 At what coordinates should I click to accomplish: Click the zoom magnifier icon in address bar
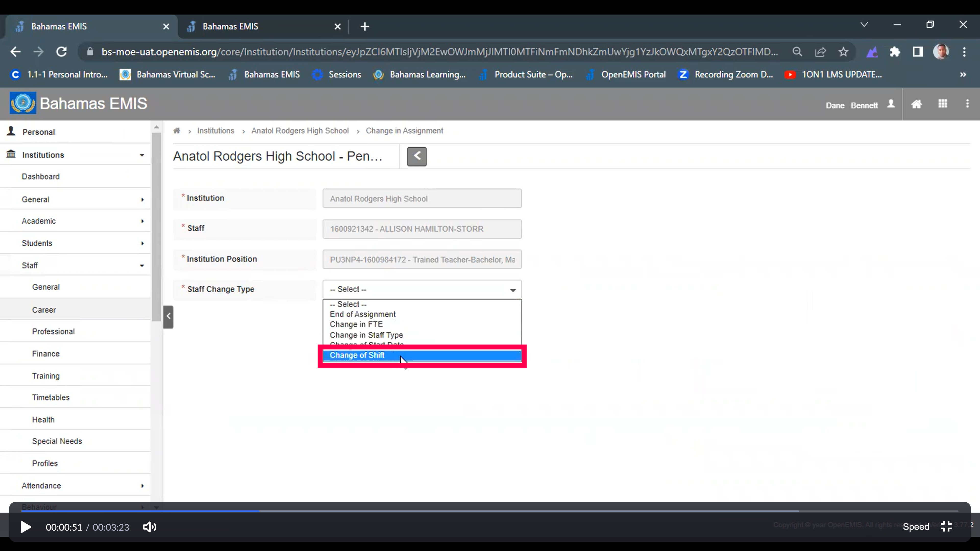click(x=797, y=52)
